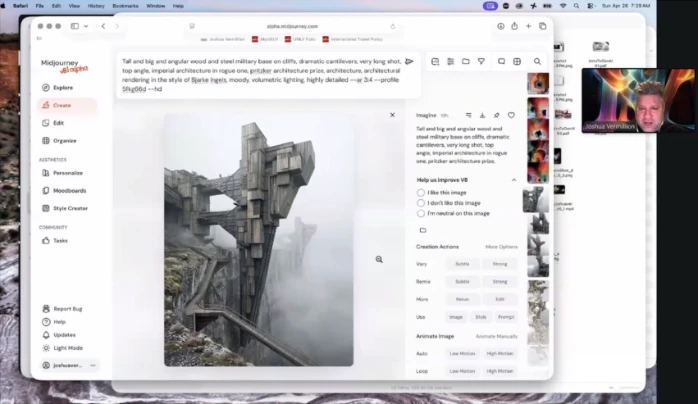Image resolution: width=698 pixels, height=404 pixels.
Task: Use as Image button
Action: (456, 317)
